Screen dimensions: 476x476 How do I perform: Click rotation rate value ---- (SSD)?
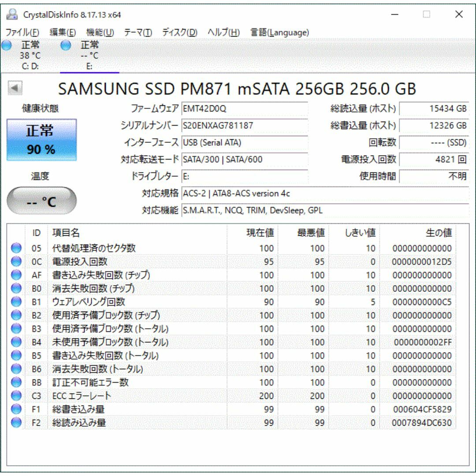pos(434,142)
